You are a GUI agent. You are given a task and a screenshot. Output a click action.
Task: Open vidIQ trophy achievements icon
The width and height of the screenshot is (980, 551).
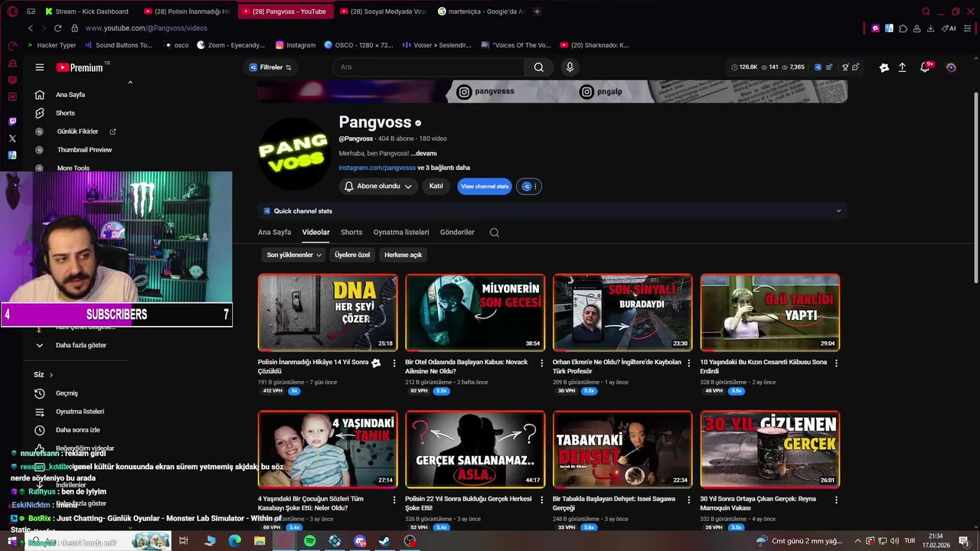845,67
